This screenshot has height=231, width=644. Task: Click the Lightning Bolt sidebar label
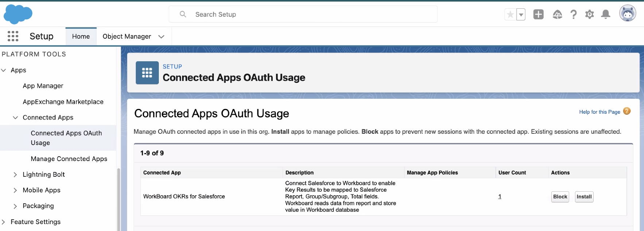tap(44, 175)
